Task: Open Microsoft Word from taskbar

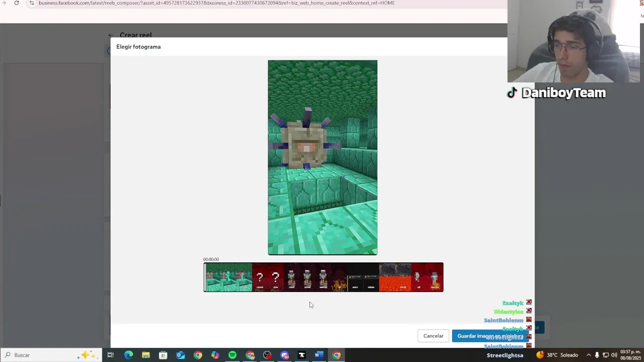Action: tap(319, 355)
